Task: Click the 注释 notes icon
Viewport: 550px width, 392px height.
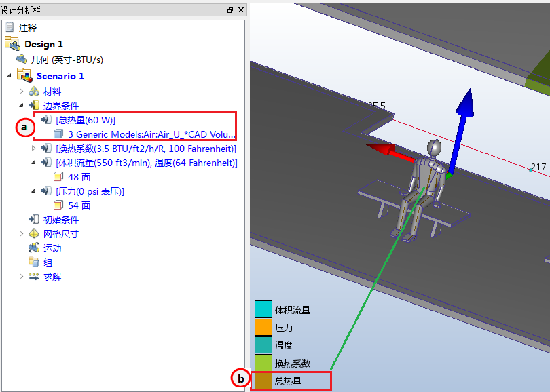Action: point(10,27)
